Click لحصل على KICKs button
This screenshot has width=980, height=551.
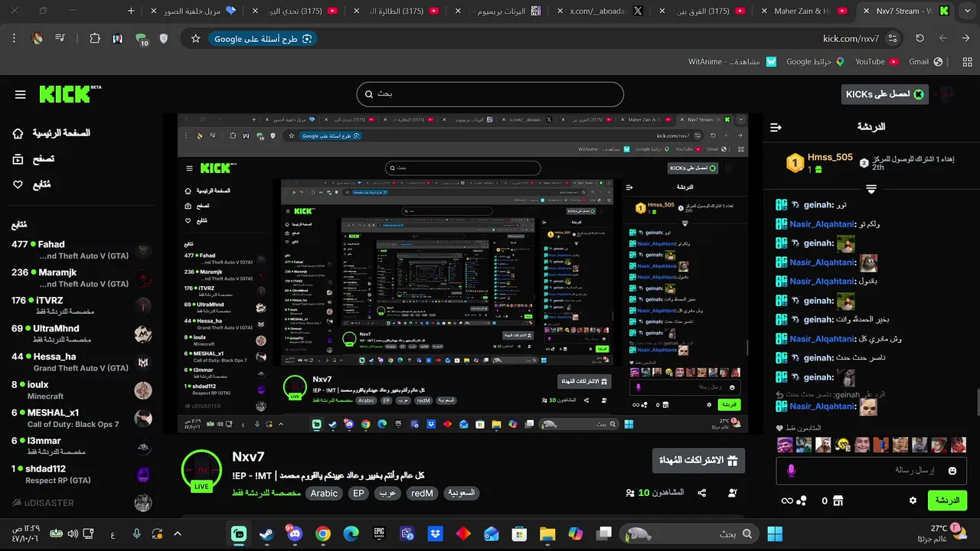[x=884, y=94]
